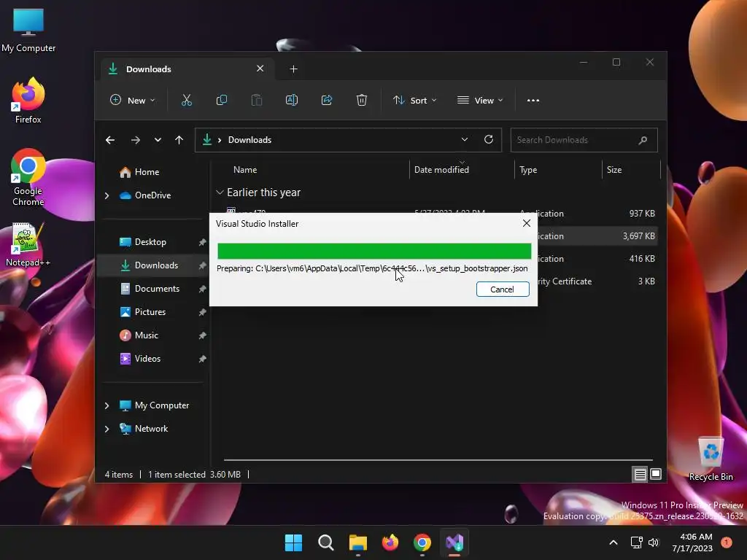Switch to details view layout icon
The image size is (747, 560).
640,474
